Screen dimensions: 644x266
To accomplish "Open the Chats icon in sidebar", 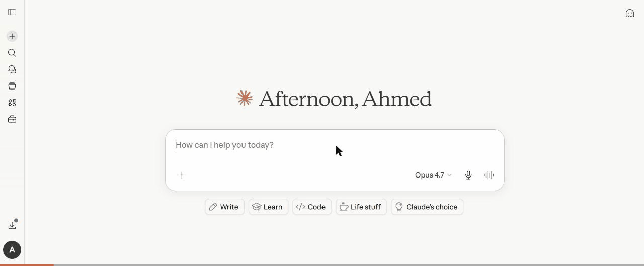I will [12, 69].
